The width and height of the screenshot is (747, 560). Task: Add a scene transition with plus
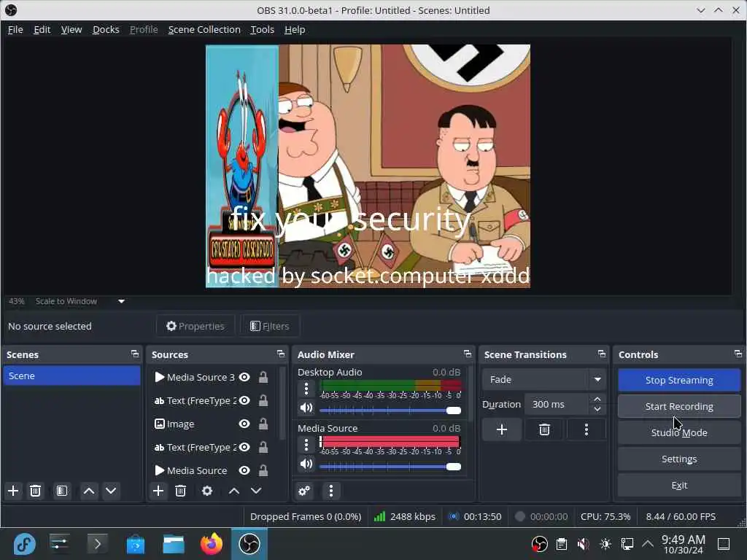click(x=502, y=430)
